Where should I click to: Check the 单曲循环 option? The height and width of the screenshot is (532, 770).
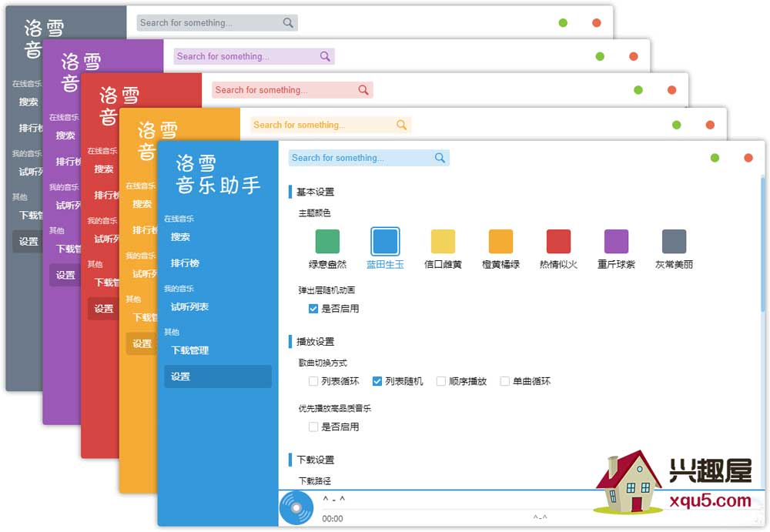[x=505, y=381]
